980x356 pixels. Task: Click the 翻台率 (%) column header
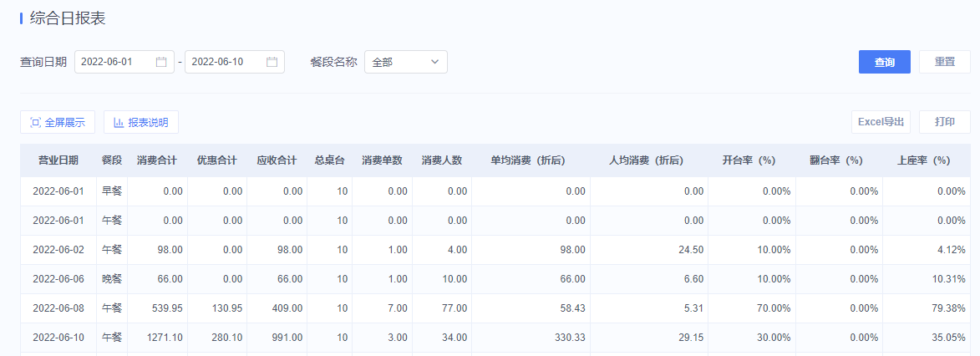[x=836, y=160]
